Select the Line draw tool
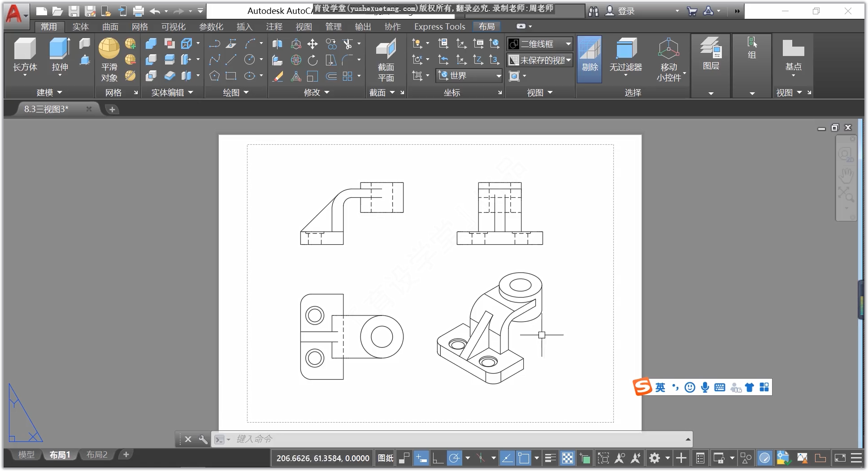 coord(231,60)
